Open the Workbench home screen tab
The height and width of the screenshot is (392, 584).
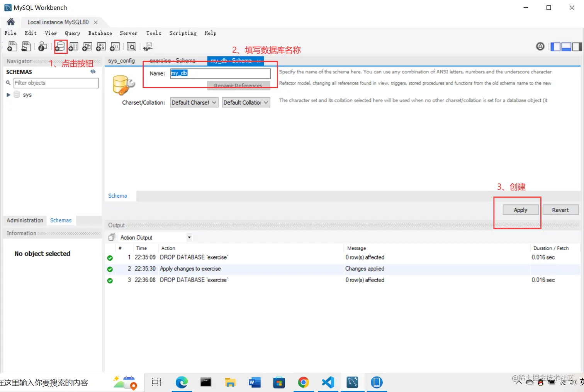[x=11, y=22]
